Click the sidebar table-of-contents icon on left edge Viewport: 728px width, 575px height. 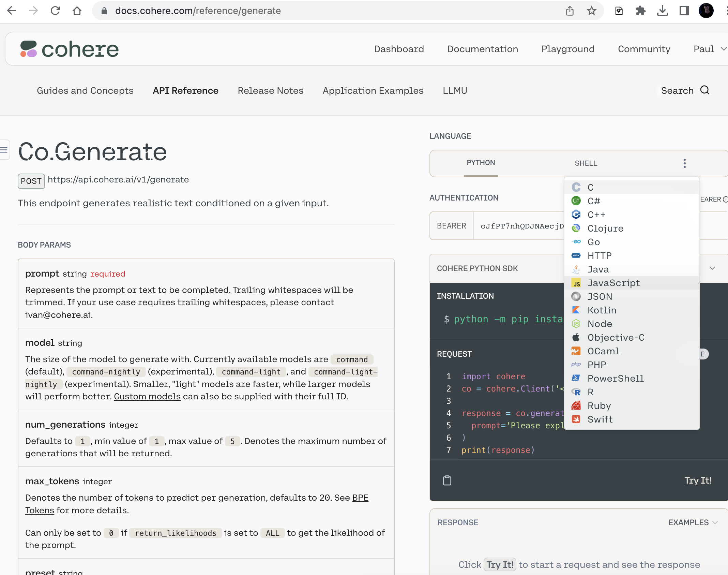point(3,149)
